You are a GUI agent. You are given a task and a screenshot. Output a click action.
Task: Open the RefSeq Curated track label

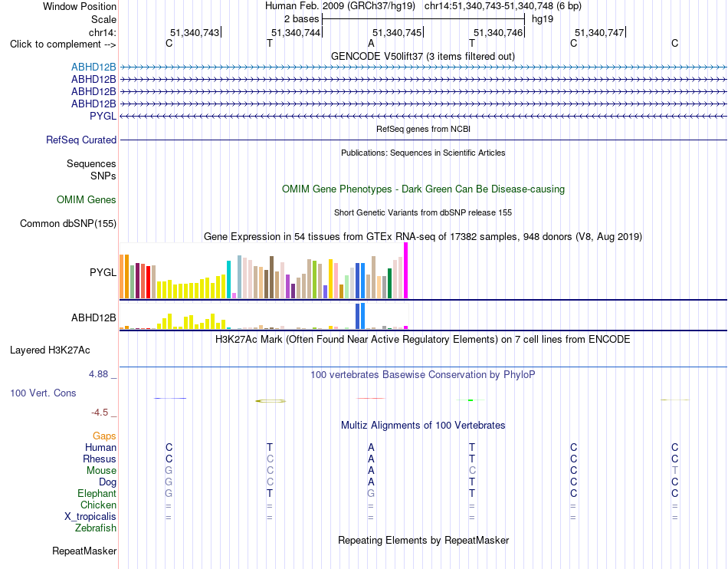click(x=81, y=140)
